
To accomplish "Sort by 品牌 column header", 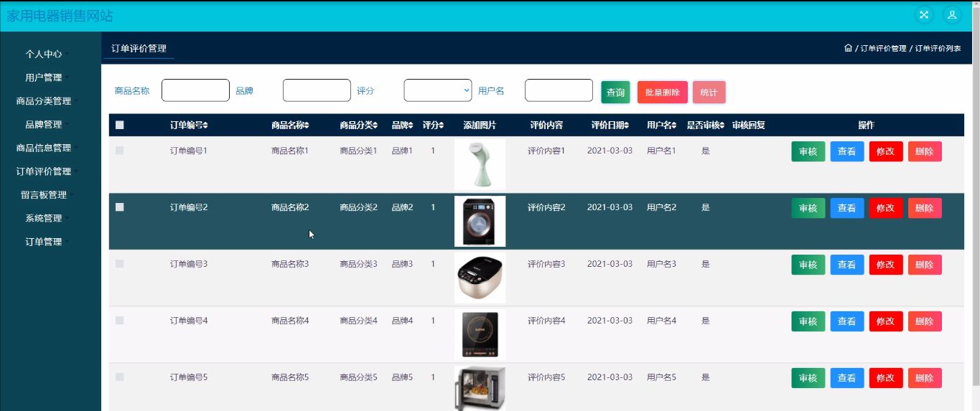I will pos(403,126).
